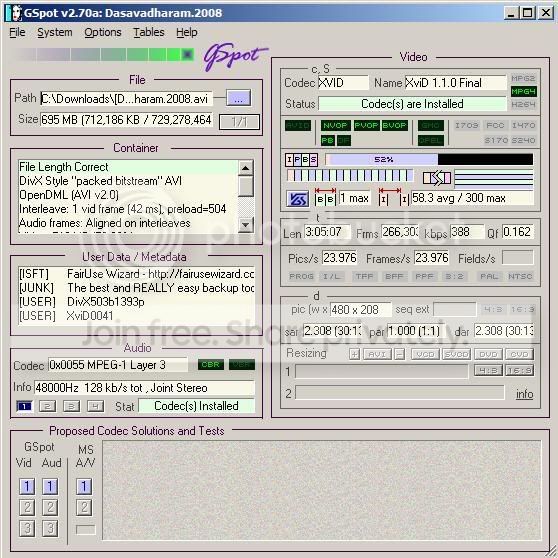
Task: Click the Resizing DVD button
Action: [488, 354]
